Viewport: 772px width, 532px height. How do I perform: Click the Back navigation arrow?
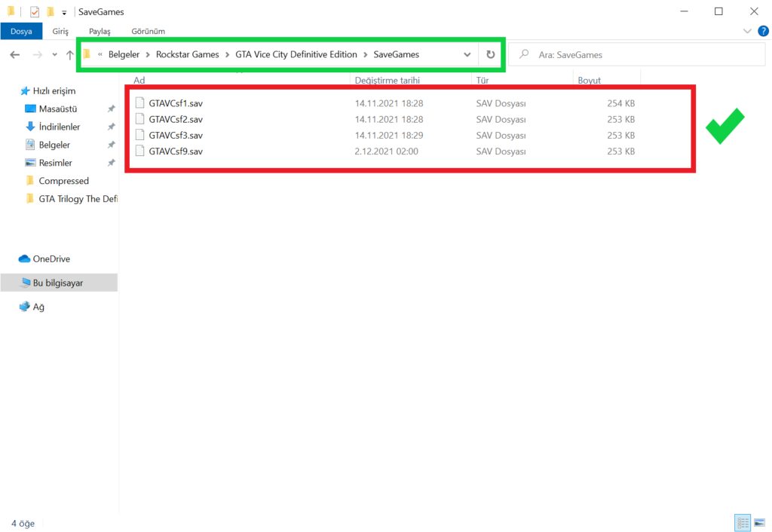(14, 54)
